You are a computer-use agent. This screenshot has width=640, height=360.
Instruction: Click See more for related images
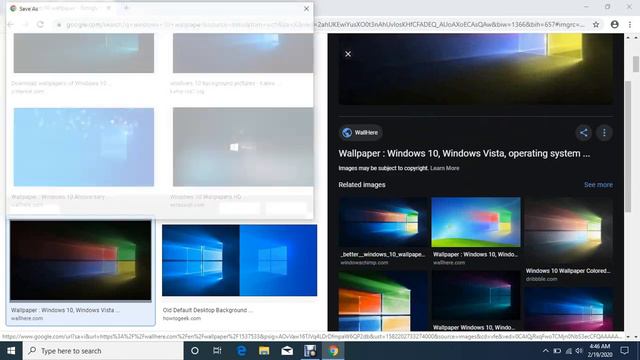pos(598,185)
